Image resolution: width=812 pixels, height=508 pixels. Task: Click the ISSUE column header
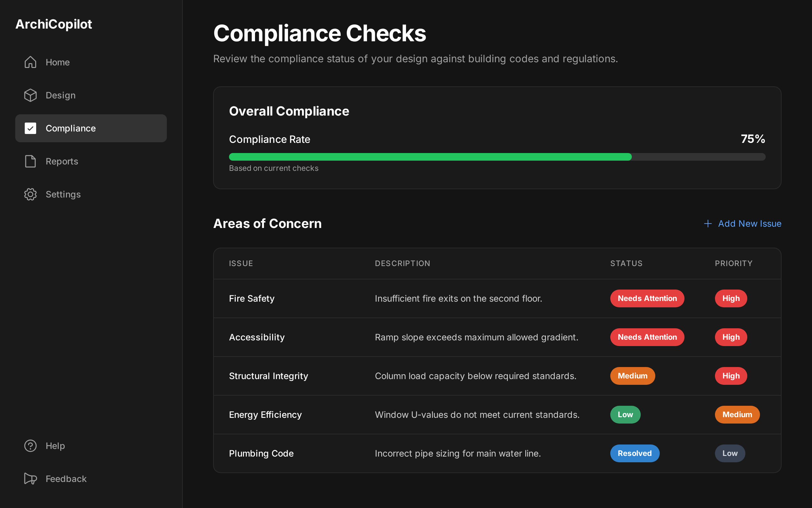241,264
